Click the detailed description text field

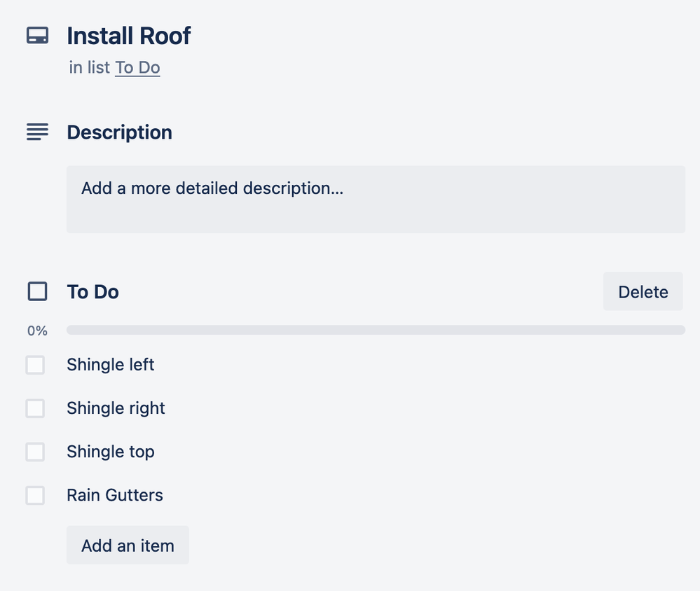point(376,199)
